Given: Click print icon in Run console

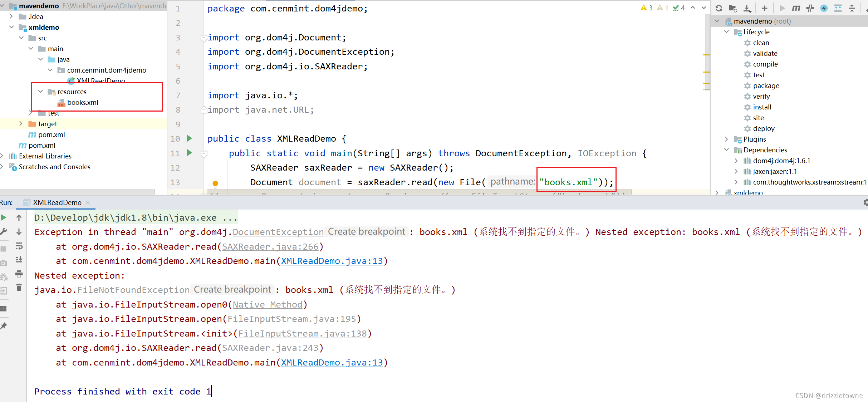Looking at the screenshot, I should click(x=19, y=274).
